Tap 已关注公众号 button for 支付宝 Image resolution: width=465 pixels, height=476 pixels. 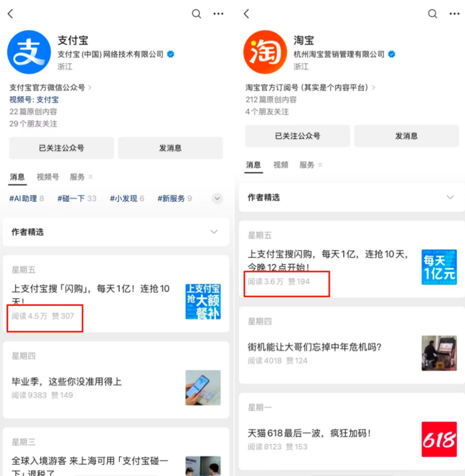(x=62, y=148)
